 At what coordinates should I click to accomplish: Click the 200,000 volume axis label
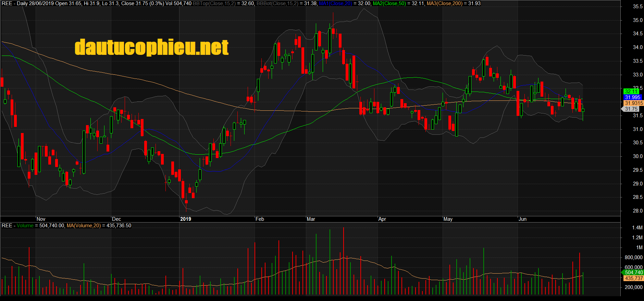[x=634, y=287]
